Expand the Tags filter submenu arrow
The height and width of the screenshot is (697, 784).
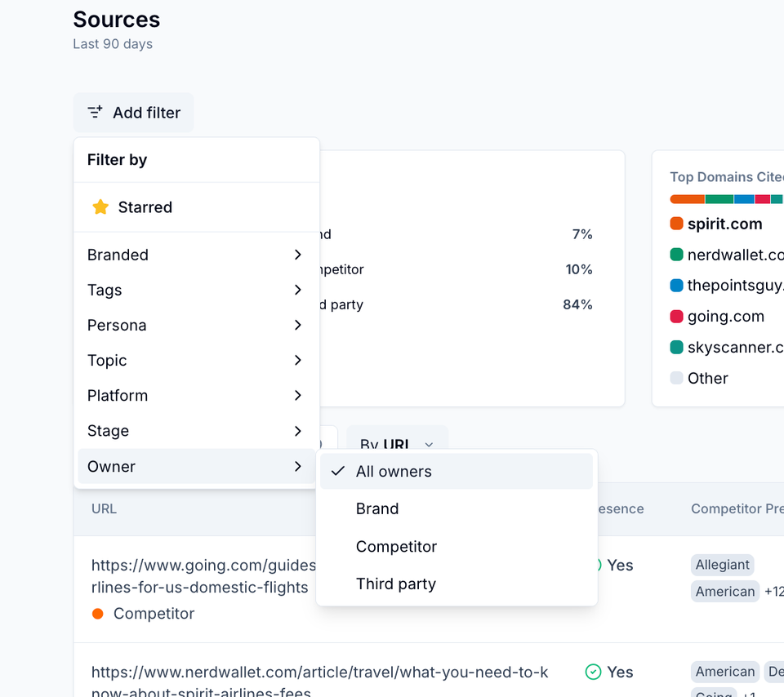point(298,290)
